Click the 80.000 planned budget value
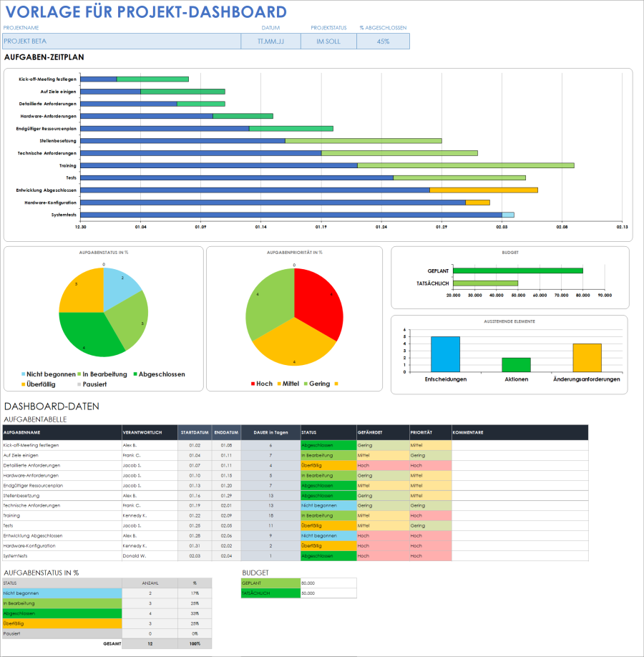644x657 pixels. (329, 582)
